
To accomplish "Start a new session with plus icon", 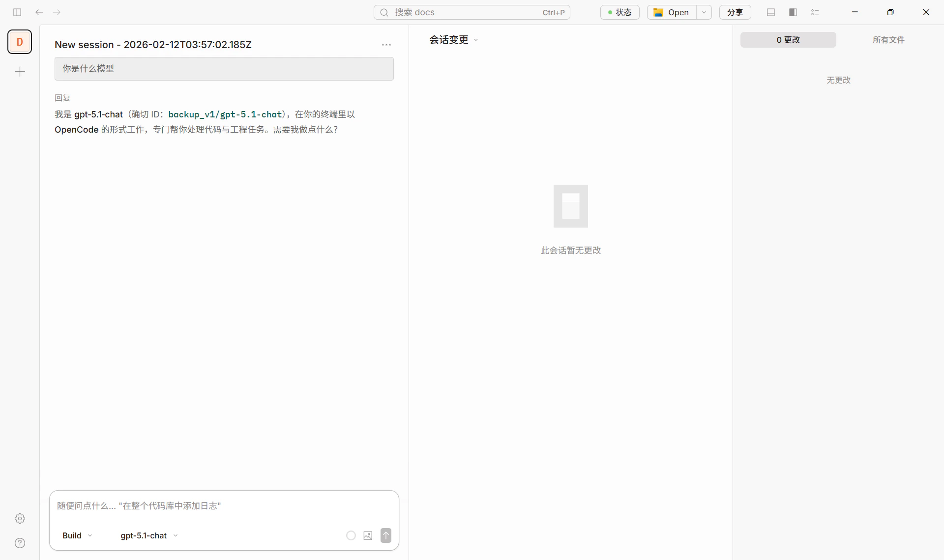I will [x=20, y=72].
